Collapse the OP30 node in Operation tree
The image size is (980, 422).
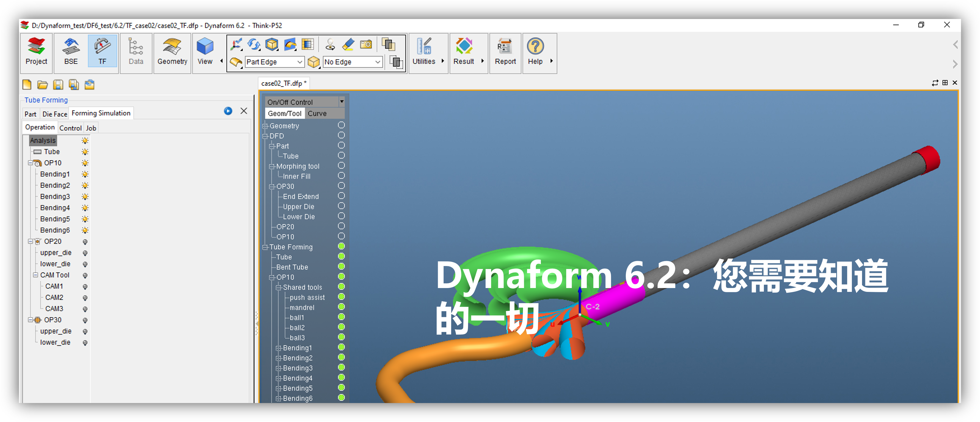31,320
